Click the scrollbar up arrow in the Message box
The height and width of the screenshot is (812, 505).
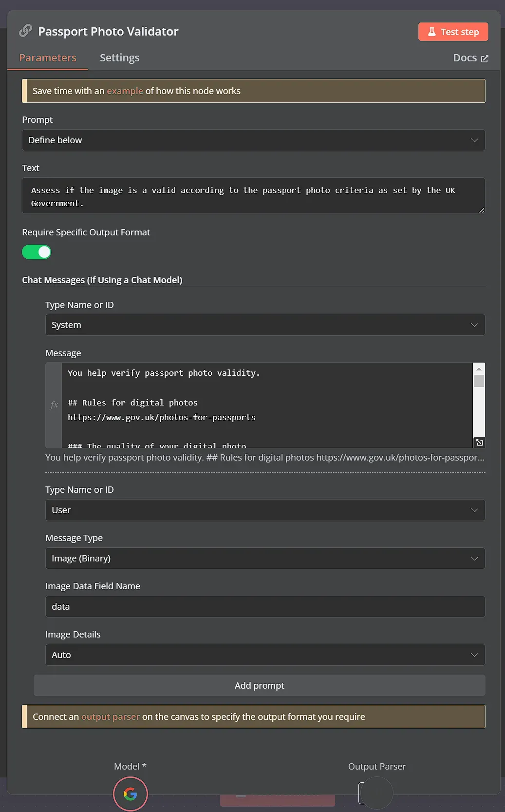click(x=479, y=368)
